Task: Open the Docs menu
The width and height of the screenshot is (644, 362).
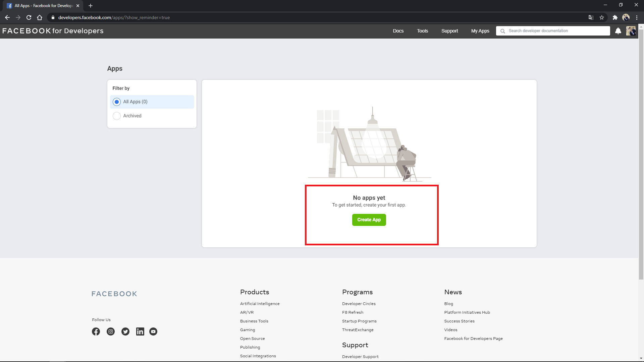Action: (x=398, y=31)
